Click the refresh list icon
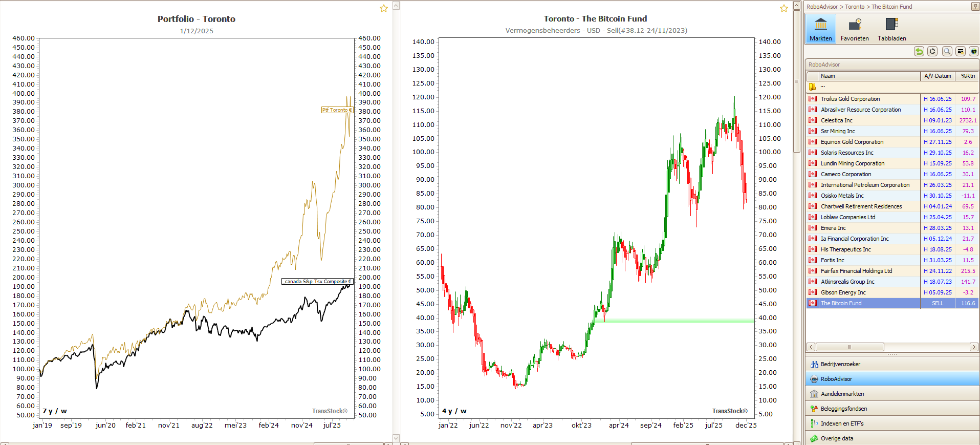The width and height of the screenshot is (980, 445). click(x=932, y=51)
